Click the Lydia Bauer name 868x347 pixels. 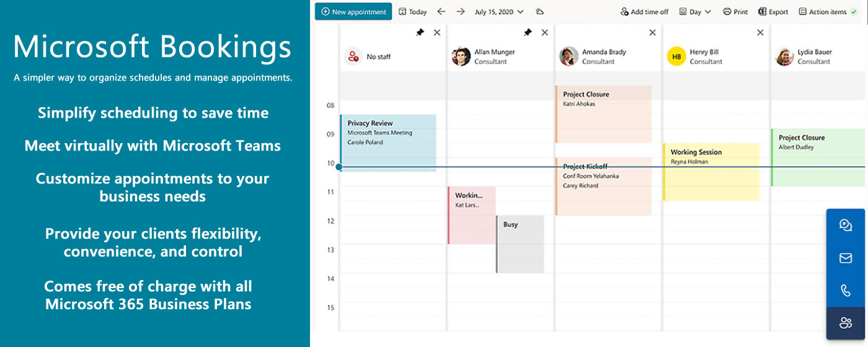pyautogui.click(x=815, y=52)
